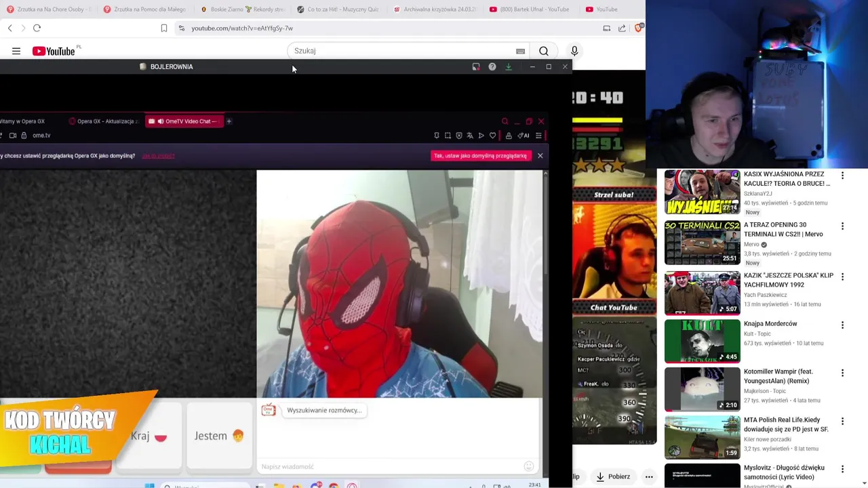Switch to Zrzutka na Pomoc dla Małego tab
Image resolution: width=868 pixels, height=488 pixels.
tap(146, 9)
